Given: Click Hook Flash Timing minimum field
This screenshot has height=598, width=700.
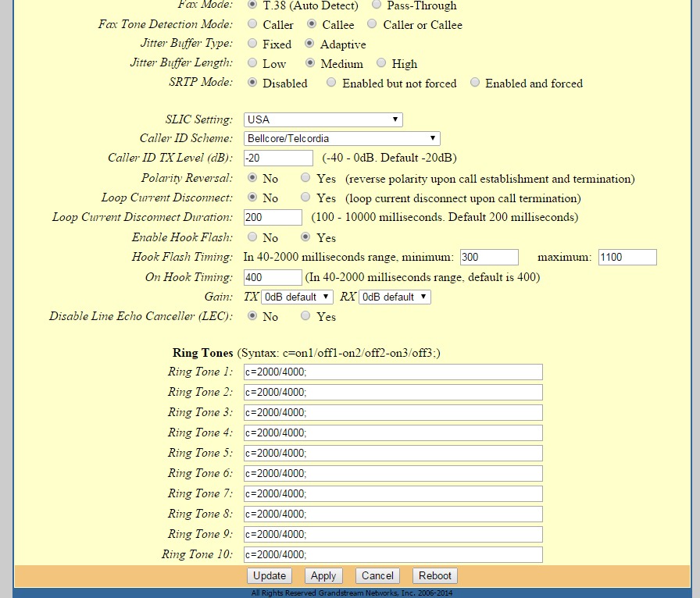Looking at the screenshot, I should (x=489, y=257).
